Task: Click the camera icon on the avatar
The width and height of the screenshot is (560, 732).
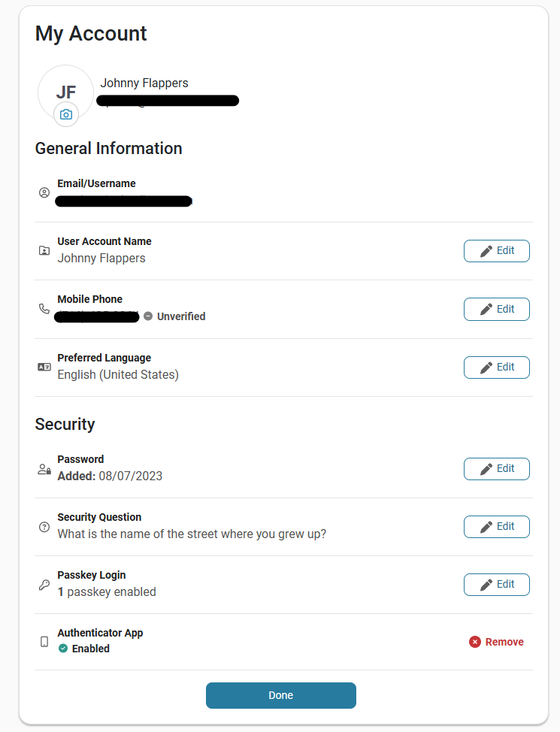Action: click(66, 115)
